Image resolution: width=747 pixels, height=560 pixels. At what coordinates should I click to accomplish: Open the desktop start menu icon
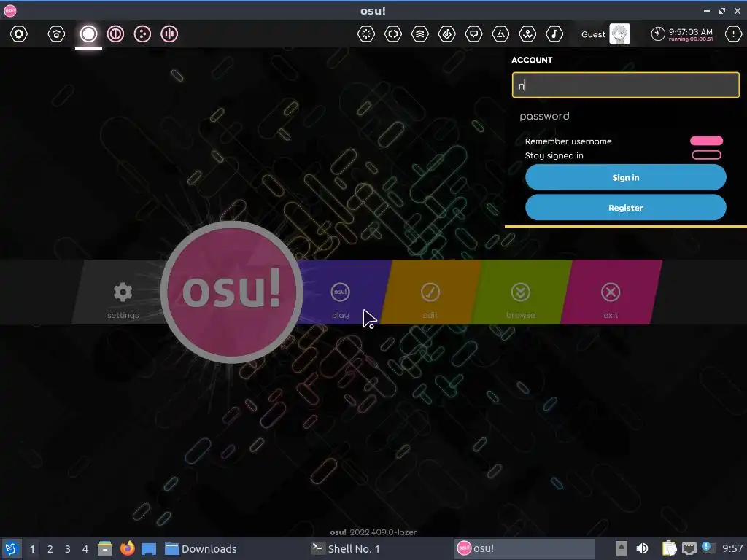pos(12,548)
